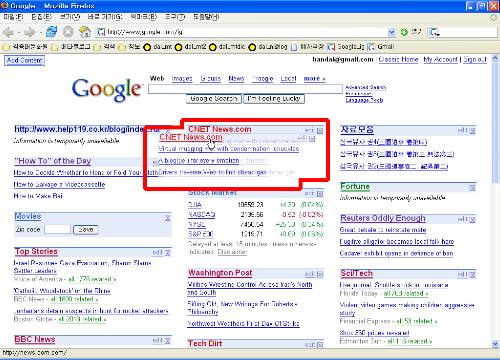Click the page scrollbar up arrow

point(495,59)
